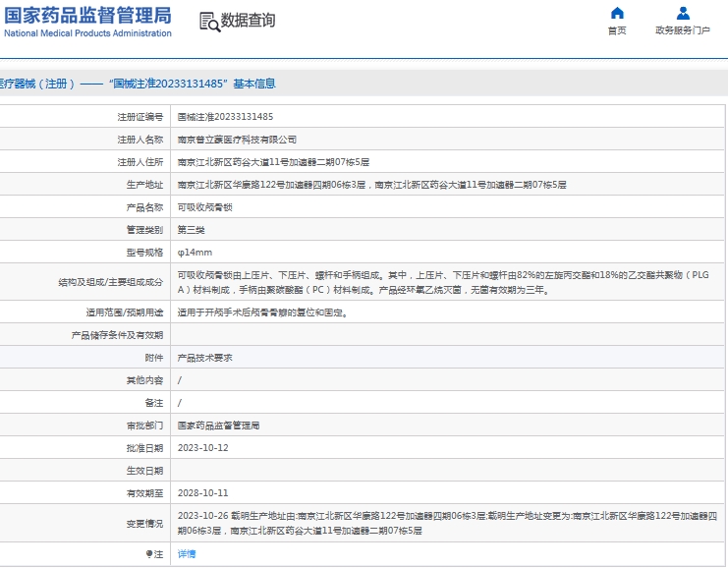Open the 产品技术要求 attachment link
The height and width of the screenshot is (568, 728).
204,358
